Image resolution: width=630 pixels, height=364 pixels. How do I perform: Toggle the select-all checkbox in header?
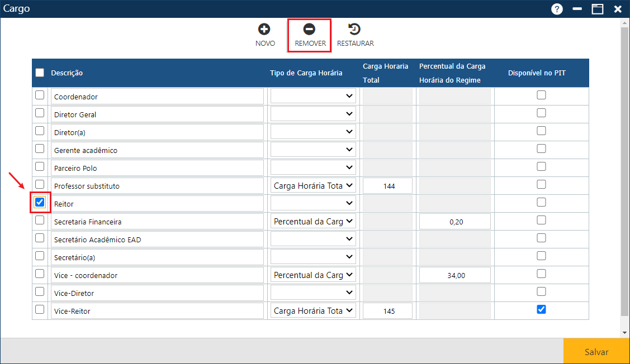[40, 73]
